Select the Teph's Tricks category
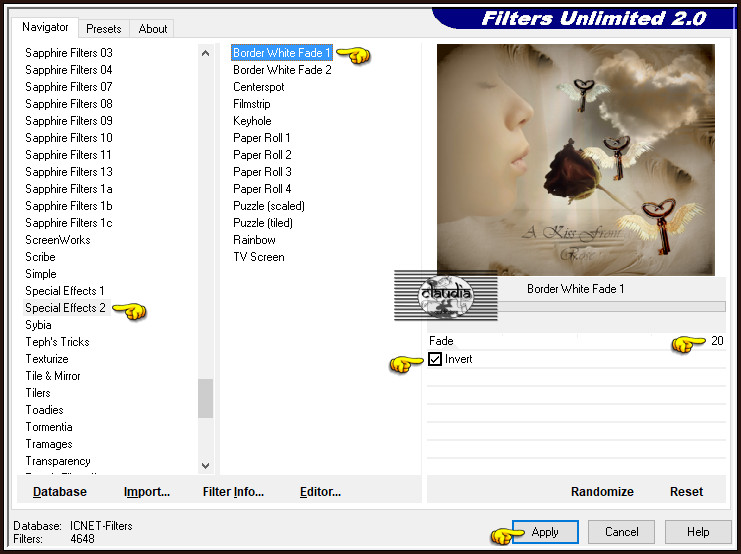Image resolution: width=741 pixels, height=554 pixels. pyautogui.click(x=57, y=342)
